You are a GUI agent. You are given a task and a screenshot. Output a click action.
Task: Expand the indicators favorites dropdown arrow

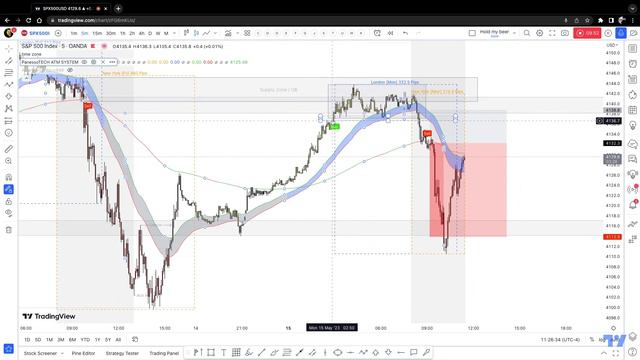[237, 33]
